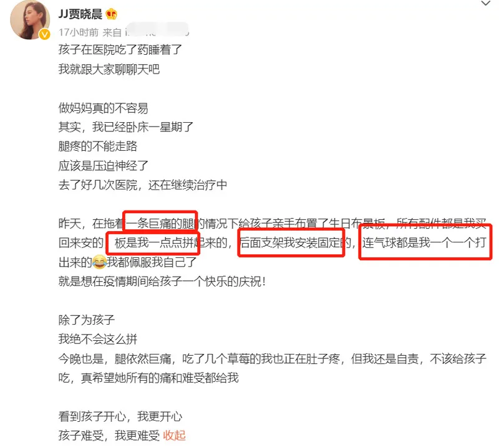Image resolution: width=499 pixels, height=448 pixels.
Task: Click the laughing-crying emoji in the post
Action: [x=99, y=262]
